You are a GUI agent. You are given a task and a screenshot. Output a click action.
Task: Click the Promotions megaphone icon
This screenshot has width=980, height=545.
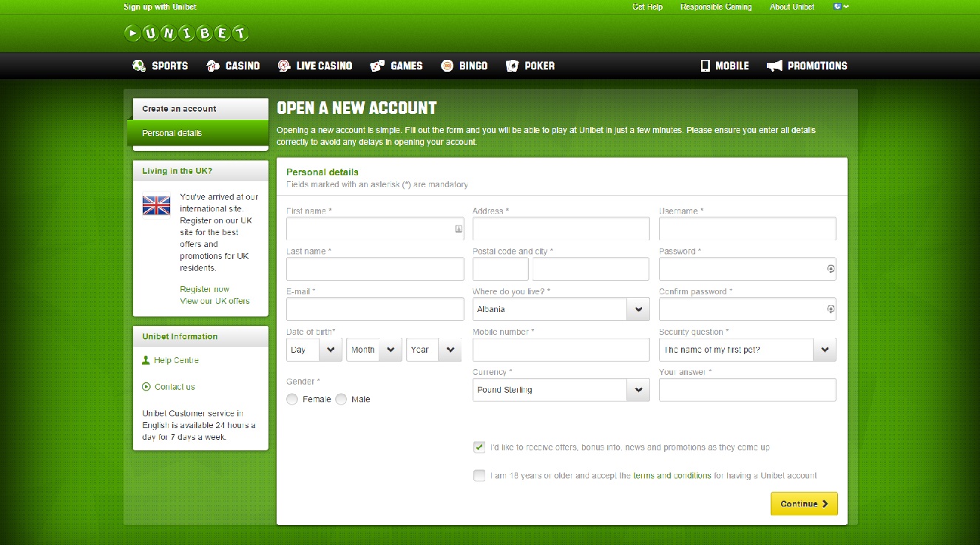coord(774,66)
